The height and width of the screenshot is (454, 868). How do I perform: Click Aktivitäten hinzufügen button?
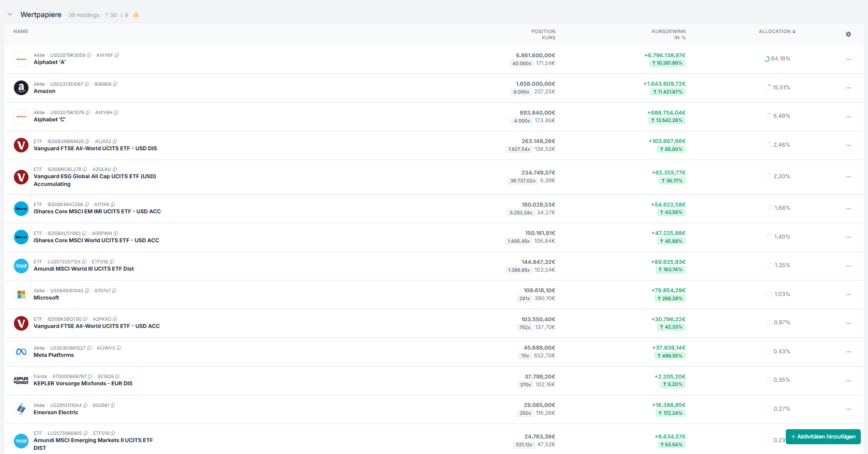[823, 436]
